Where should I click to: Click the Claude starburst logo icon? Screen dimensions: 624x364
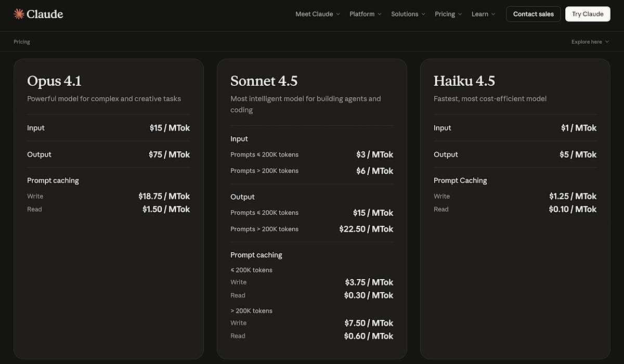[19, 14]
